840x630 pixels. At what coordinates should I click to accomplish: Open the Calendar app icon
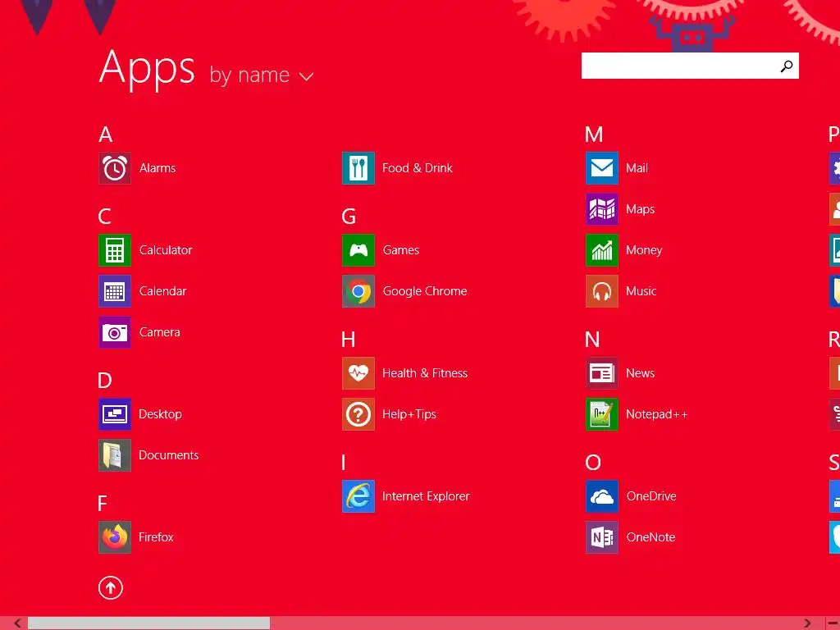(115, 291)
